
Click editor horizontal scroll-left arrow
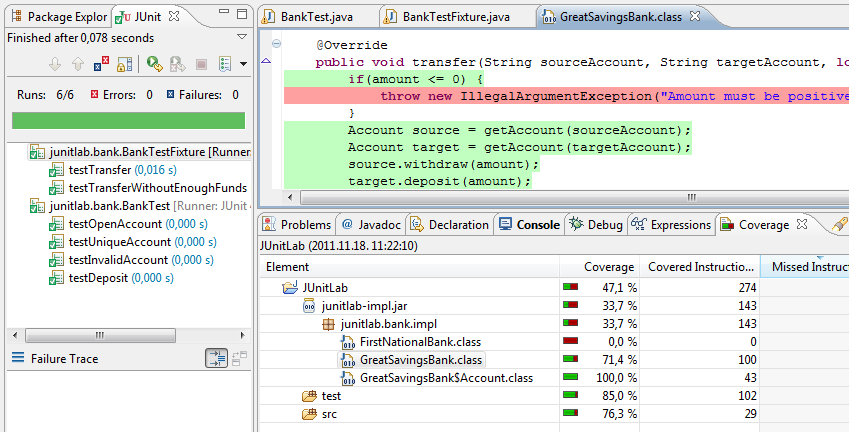(291, 197)
